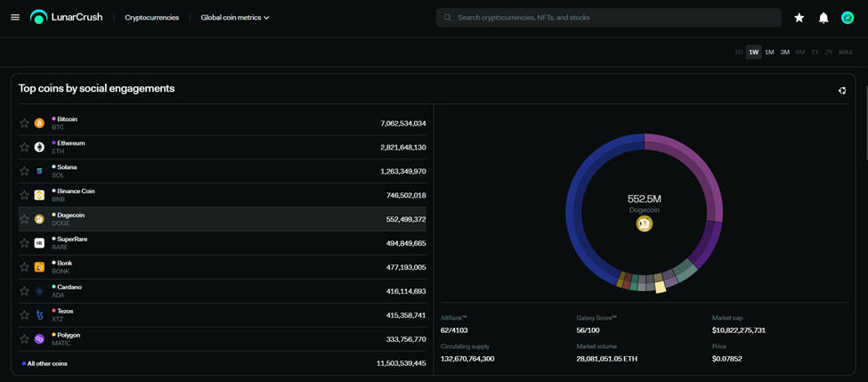The height and width of the screenshot is (382, 868).
Task: Click the share icon on the chart card
Action: [842, 90]
